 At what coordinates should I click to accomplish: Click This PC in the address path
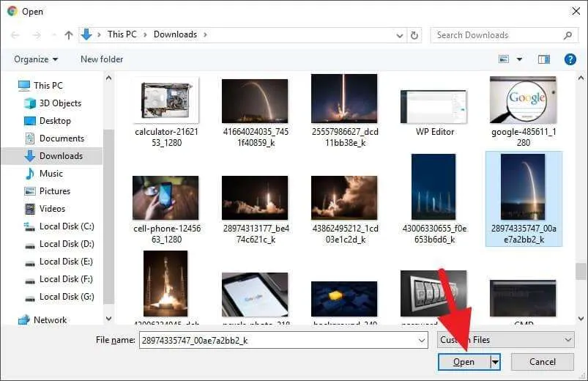pyautogui.click(x=122, y=34)
